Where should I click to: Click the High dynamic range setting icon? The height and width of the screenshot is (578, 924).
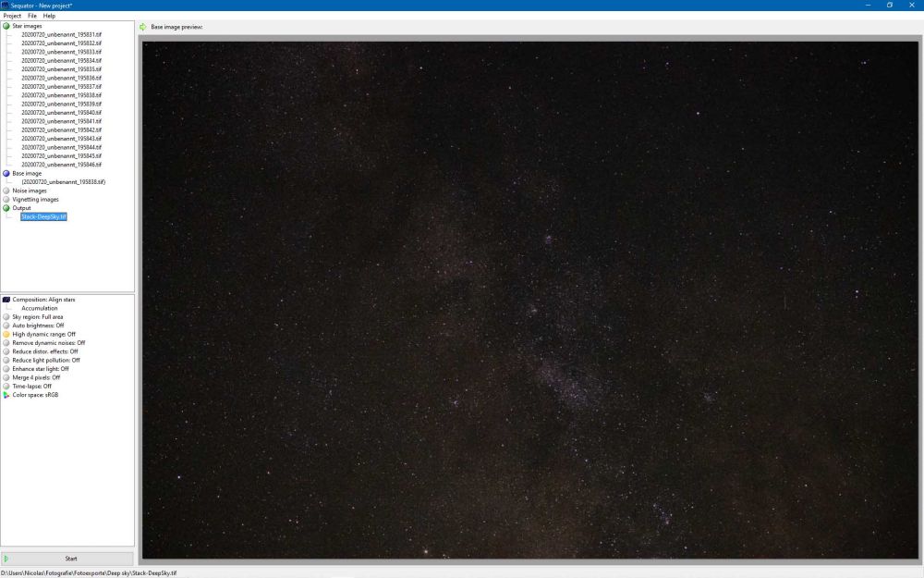(x=6, y=334)
